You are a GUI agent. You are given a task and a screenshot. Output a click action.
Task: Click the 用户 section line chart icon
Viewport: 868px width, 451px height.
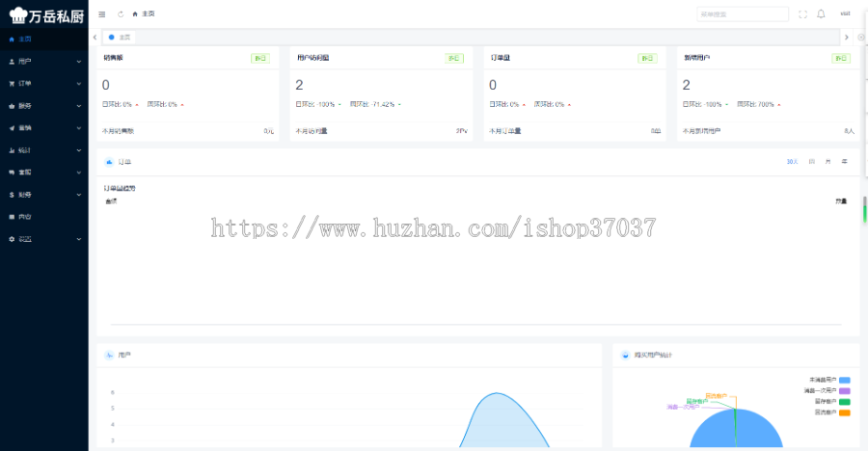tap(109, 355)
